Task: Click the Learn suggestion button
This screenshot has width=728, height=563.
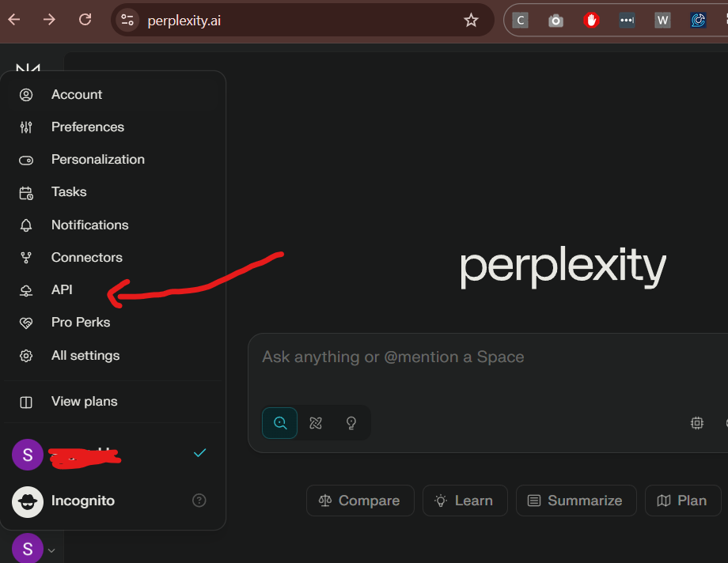Action: (464, 501)
